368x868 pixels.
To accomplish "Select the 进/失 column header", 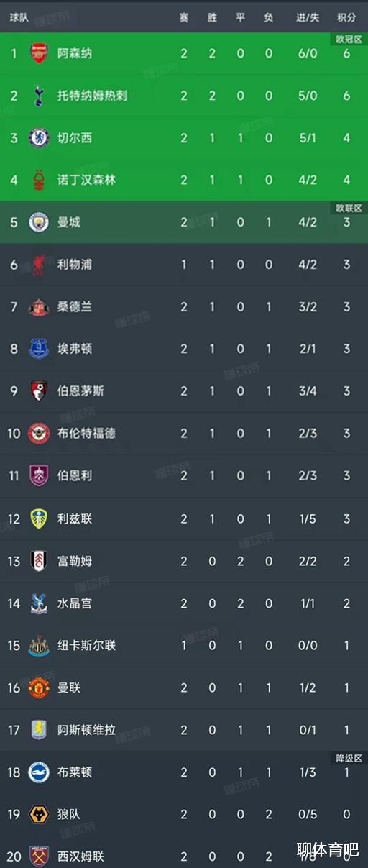I will pos(308,17).
